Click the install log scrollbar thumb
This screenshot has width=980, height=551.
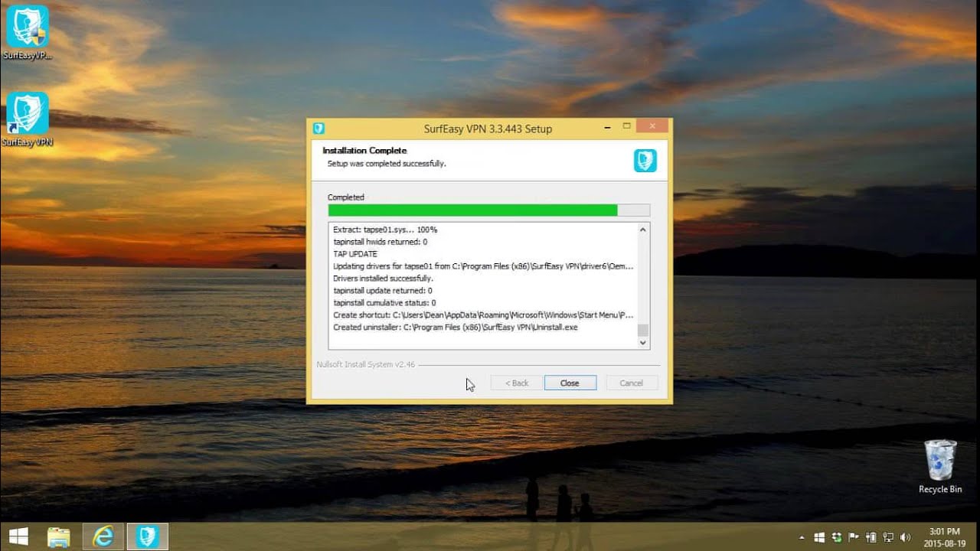[643, 330]
